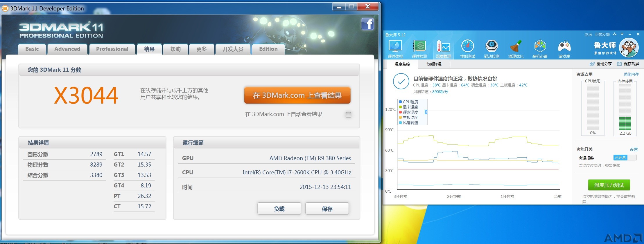Screen dimensions: 644x244
Task: Open the 开发人员 tab
Action: click(x=233, y=49)
